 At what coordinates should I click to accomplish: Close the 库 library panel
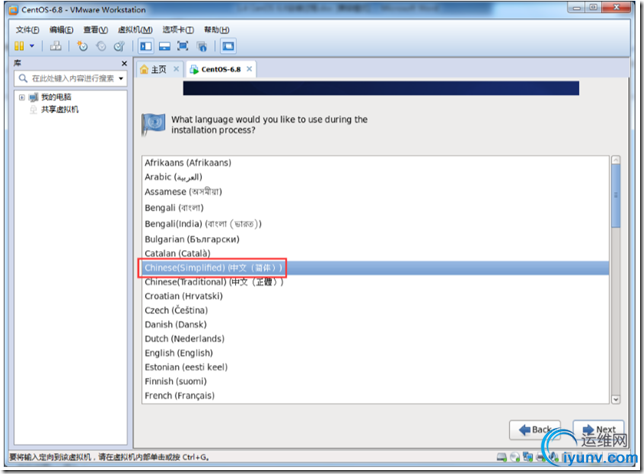pos(124,63)
